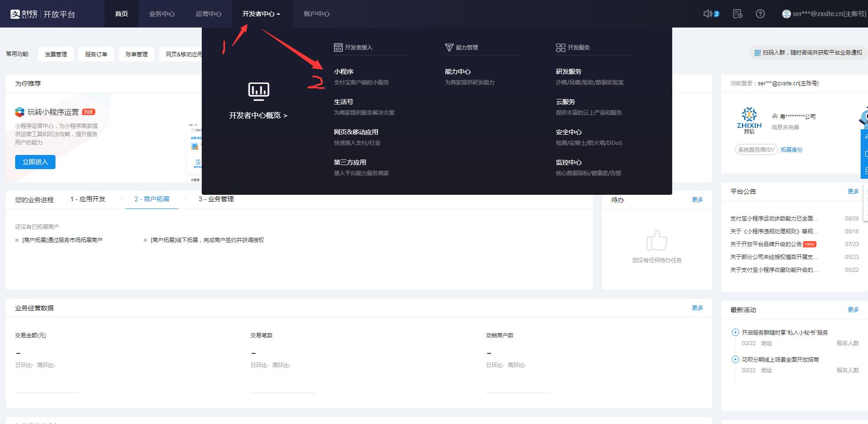The image size is (868, 424).
Task: Click the 服务订单 shortcut button
Action: tap(96, 54)
